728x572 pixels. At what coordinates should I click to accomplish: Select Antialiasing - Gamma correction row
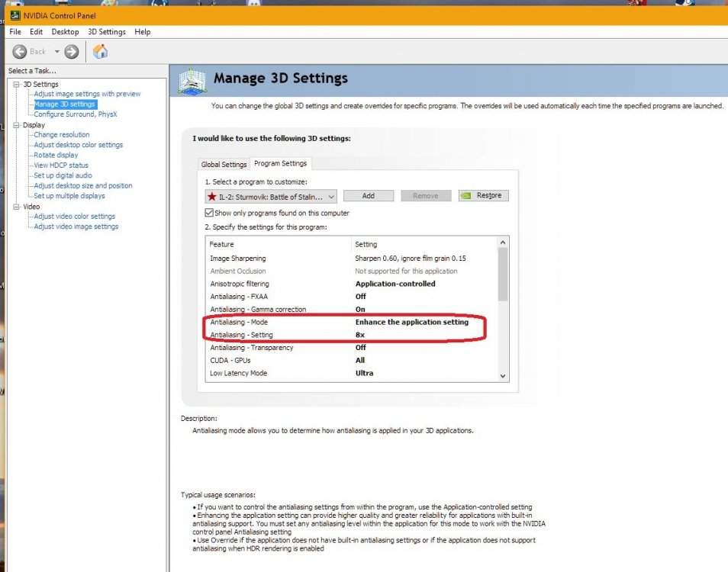(352, 310)
